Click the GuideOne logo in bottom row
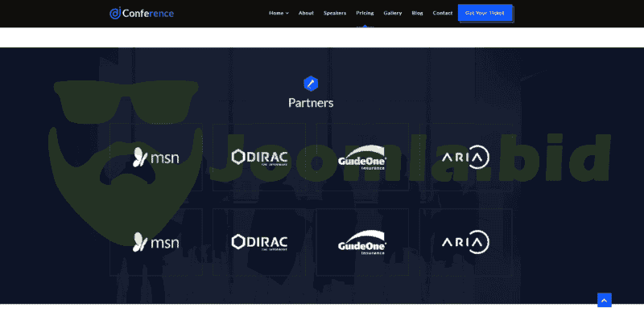The image size is (644, 324). coord(362,243)
